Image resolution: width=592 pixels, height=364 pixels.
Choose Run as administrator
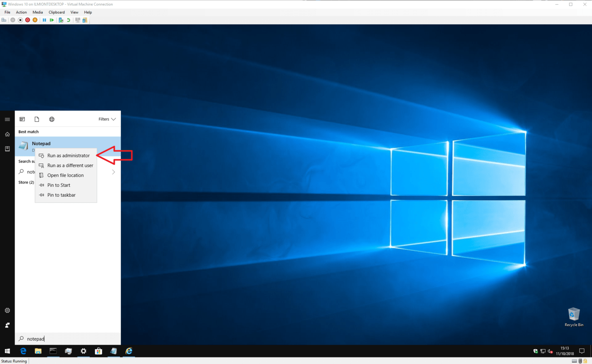[66, 155]
